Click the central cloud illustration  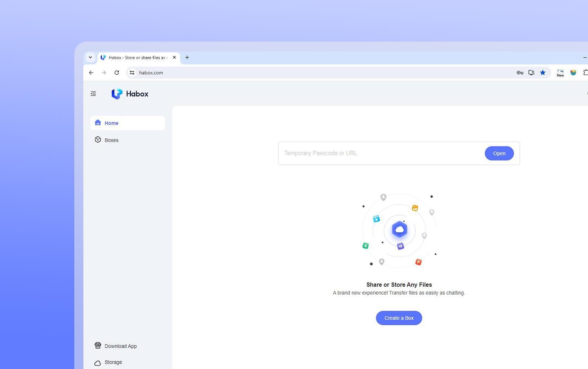point(399,229)
